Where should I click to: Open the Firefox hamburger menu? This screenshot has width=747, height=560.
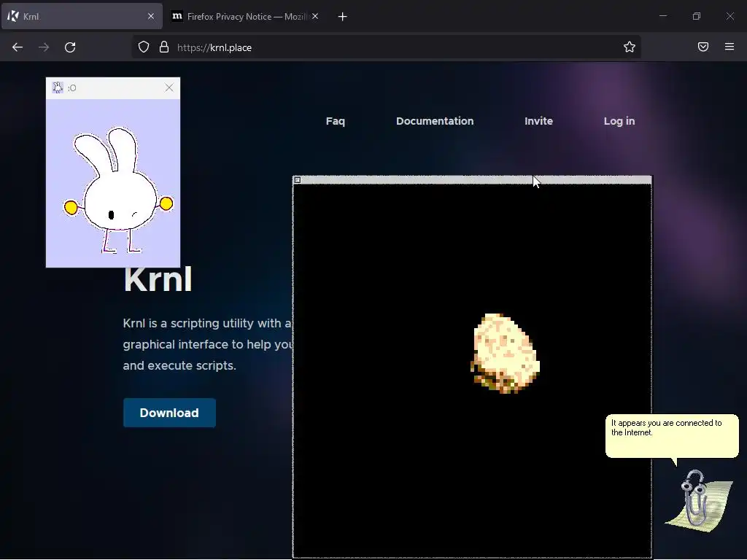[x=729, y=47]
